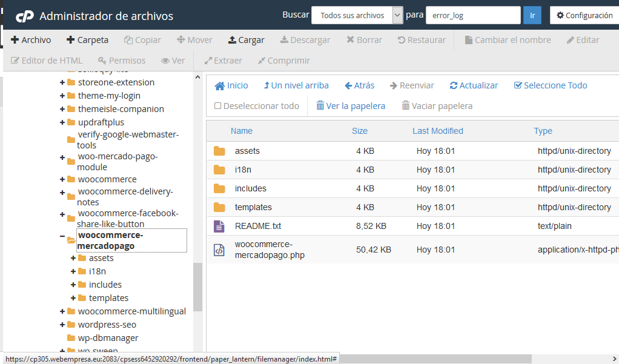The image size is (619, 364).
Task: Open the Configuración settings
Action: click(x=584, y=15)
